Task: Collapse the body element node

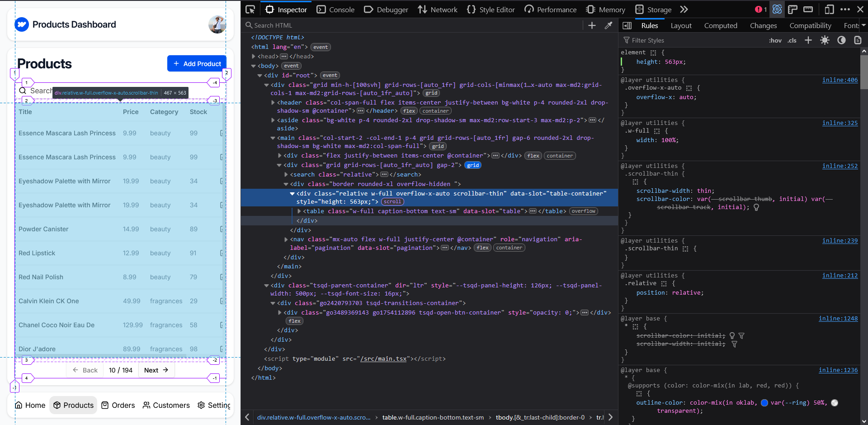Action: [254, 66]
